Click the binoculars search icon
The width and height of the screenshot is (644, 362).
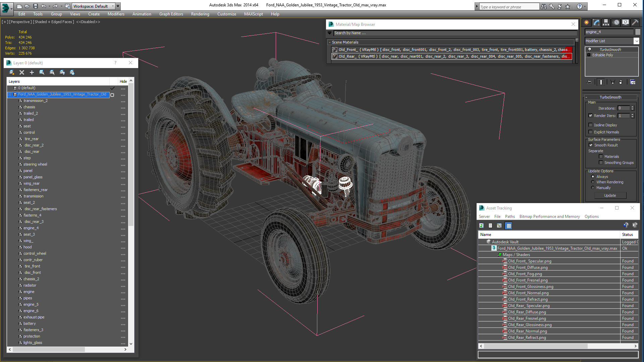544,6
